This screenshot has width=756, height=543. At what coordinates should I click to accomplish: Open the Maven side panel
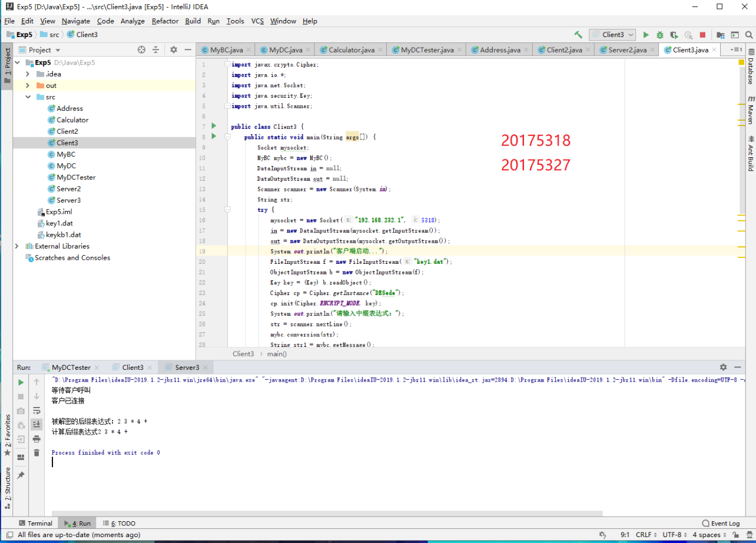point(751,110)
